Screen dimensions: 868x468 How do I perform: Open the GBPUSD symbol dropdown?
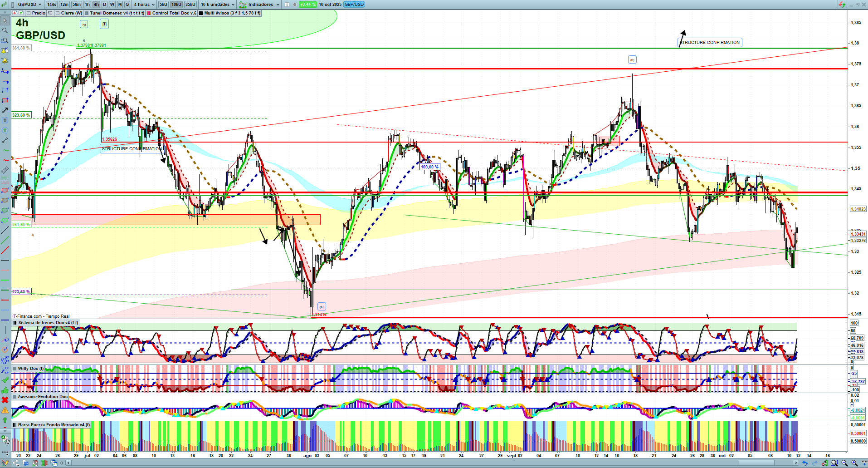[30, 5]
